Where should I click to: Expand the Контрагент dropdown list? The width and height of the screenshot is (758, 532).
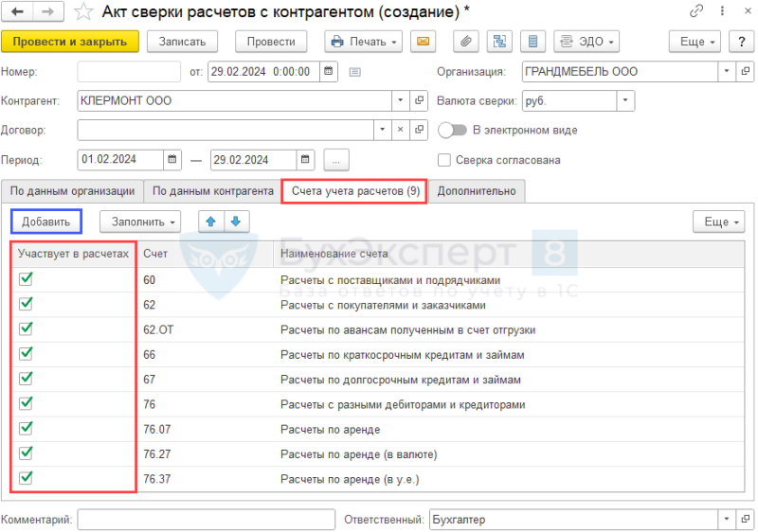click(400, 101)
